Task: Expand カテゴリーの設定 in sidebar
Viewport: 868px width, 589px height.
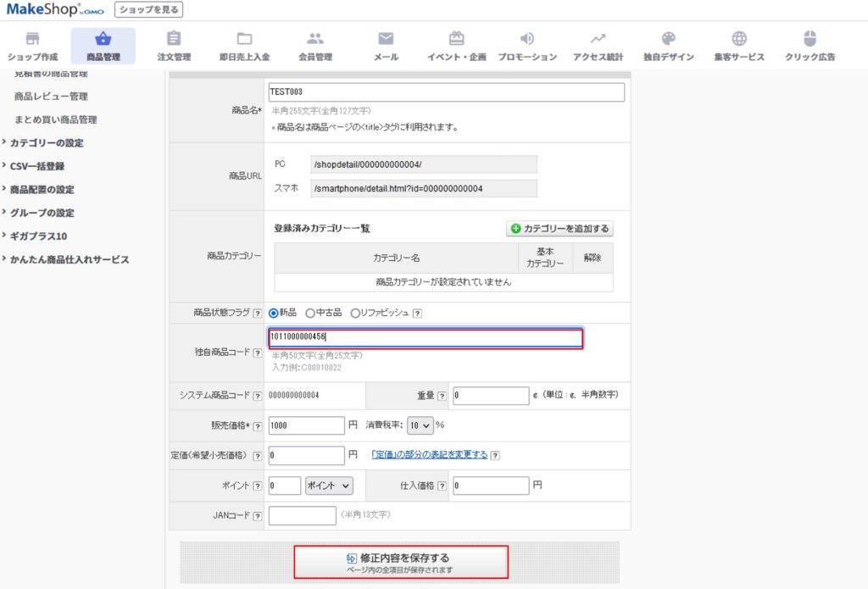Action: point(47,143)
